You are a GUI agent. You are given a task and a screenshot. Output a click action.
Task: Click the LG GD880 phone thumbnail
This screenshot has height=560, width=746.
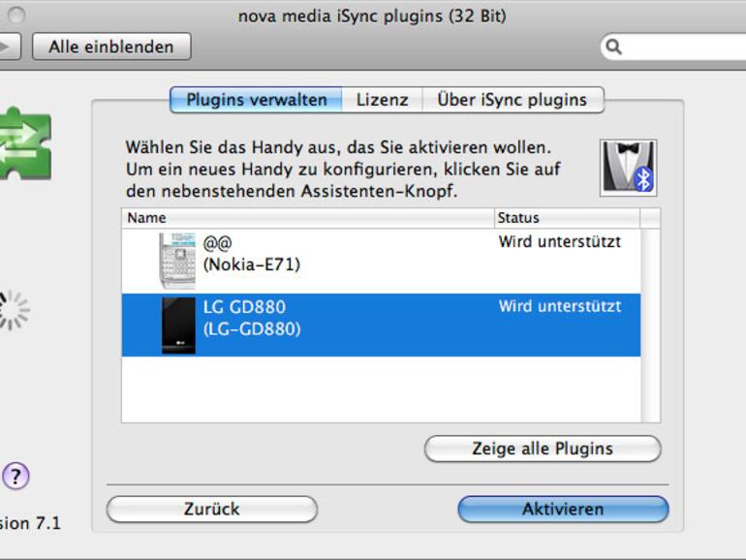point(178,326)
